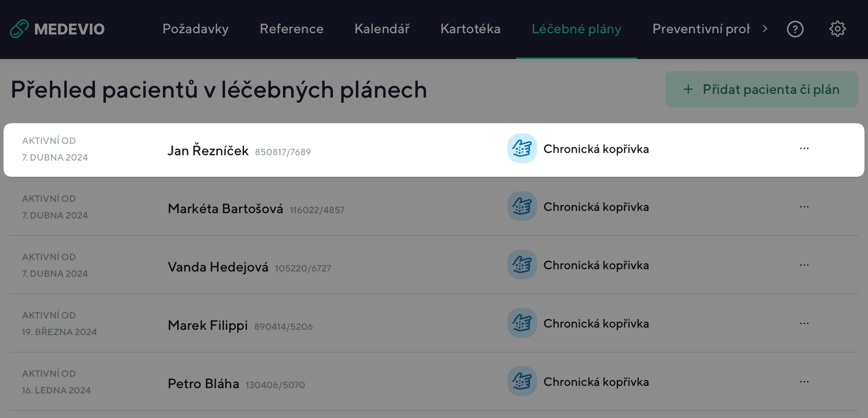Click Přidat pacienta či plán button

(x=762, y=89)
